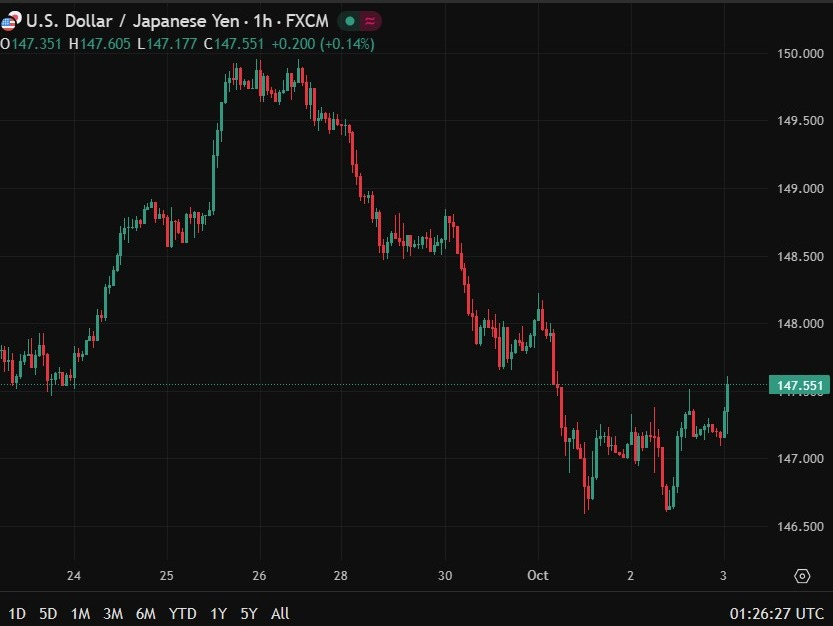Switch chart range to 3M
Image resolution: width=833 pixels, height=626 pixels.
pyautogui.click(x=113, y=613)
